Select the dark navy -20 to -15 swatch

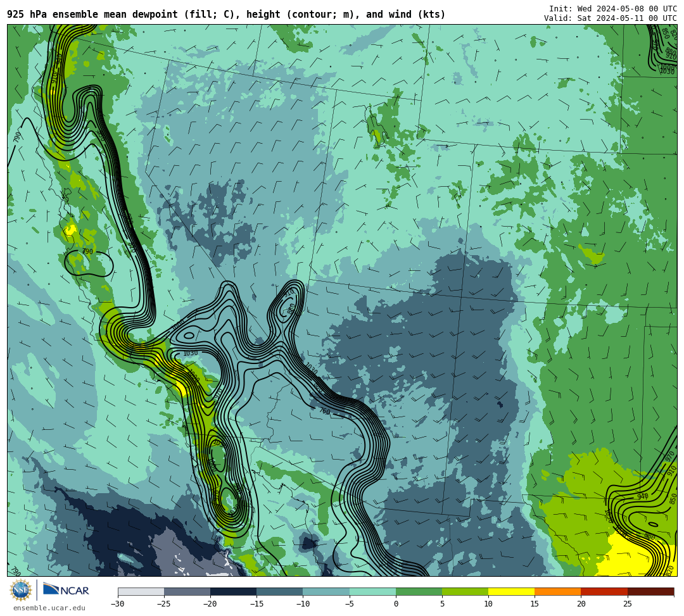[233, 591]
